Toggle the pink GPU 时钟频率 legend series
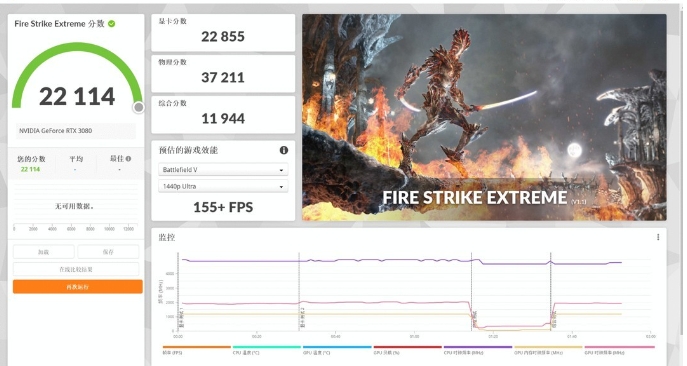Screen dimensions: 687x366 (x=619, y=350)
